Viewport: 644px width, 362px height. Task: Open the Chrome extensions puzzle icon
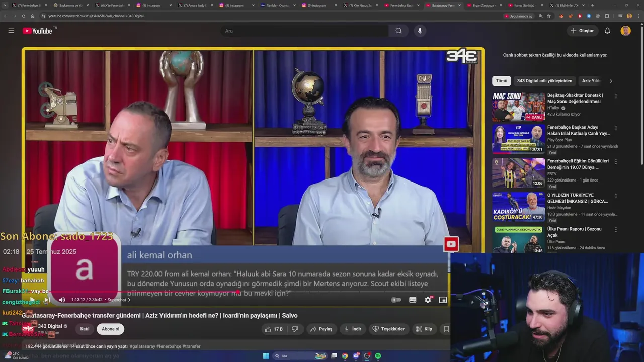tap(607, 16)
